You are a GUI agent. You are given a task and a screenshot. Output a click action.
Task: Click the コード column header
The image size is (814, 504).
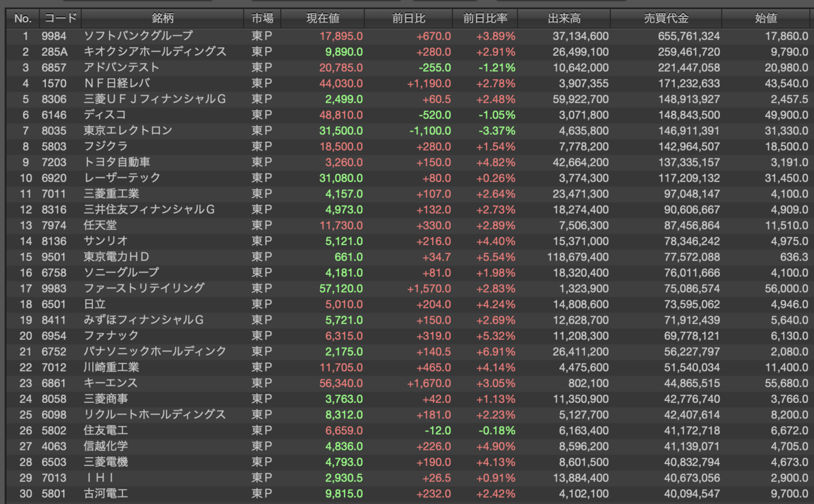pos(59,18)
